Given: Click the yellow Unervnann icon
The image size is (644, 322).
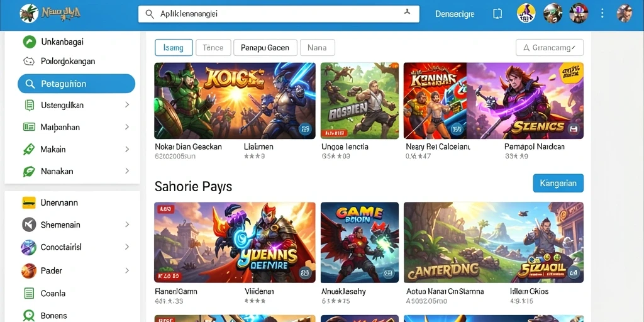Looking at the screenshot, I should coord(29,203).
